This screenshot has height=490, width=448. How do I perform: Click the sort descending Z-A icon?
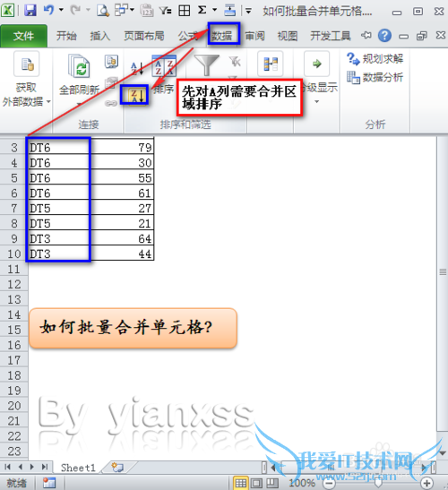138,95
